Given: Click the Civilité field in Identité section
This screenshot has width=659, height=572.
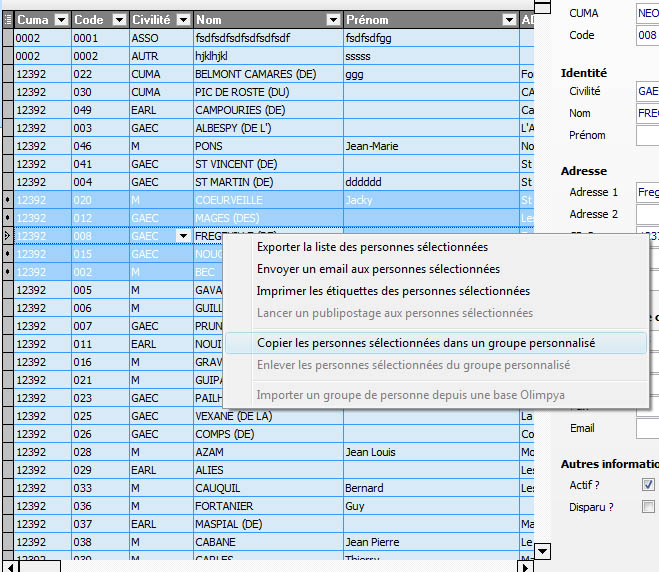Looking at the screenshot, I should point(648,91).
